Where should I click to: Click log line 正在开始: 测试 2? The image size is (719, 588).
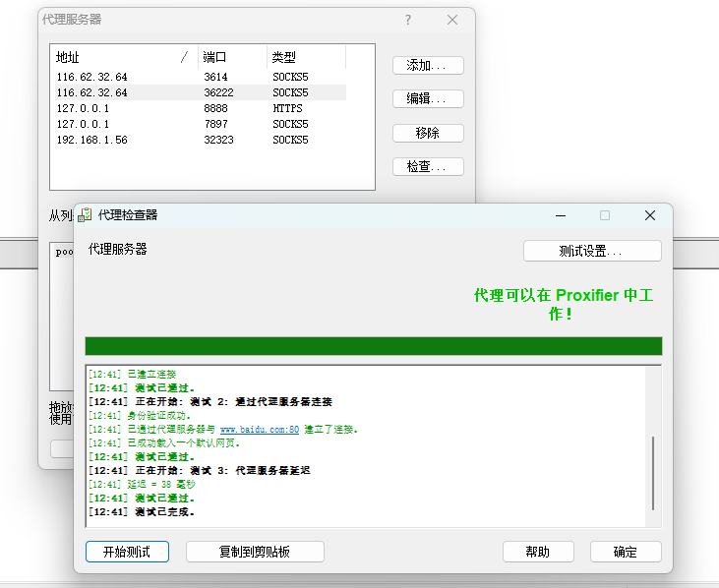210,402
